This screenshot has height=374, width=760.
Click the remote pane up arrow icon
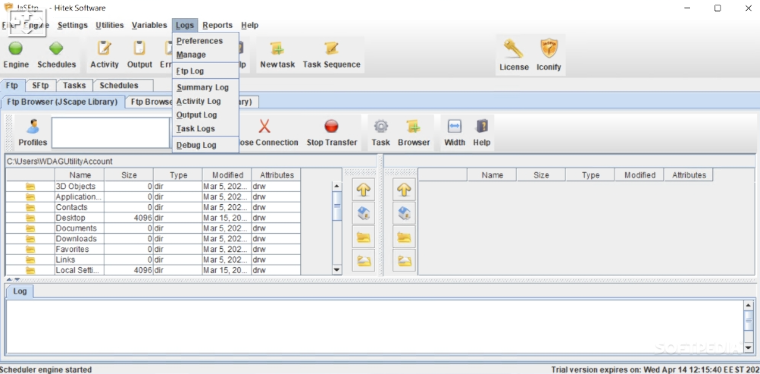404,190
